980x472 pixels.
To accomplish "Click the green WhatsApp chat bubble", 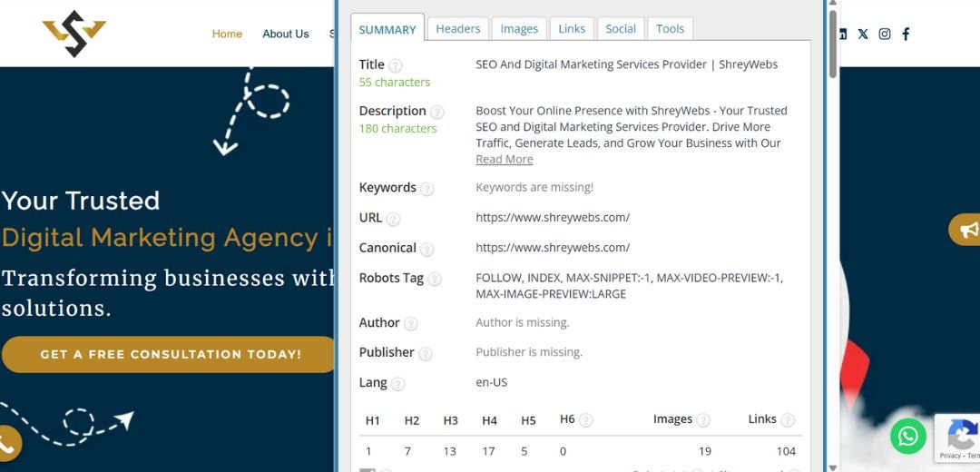I will pos(908,437).
